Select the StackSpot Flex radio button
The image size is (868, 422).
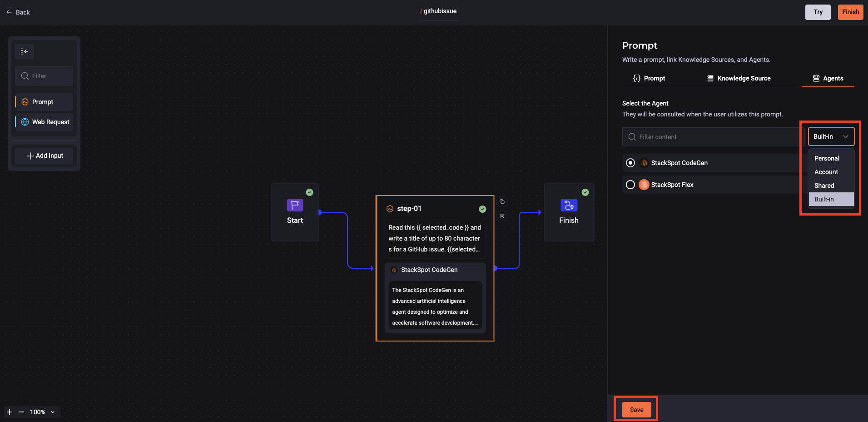630,185
